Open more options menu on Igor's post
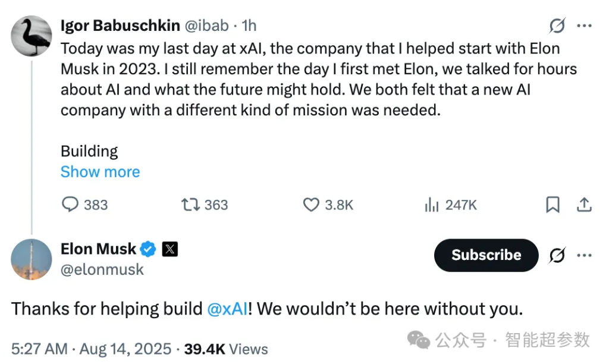609x364 pixels. pos(585,26)
